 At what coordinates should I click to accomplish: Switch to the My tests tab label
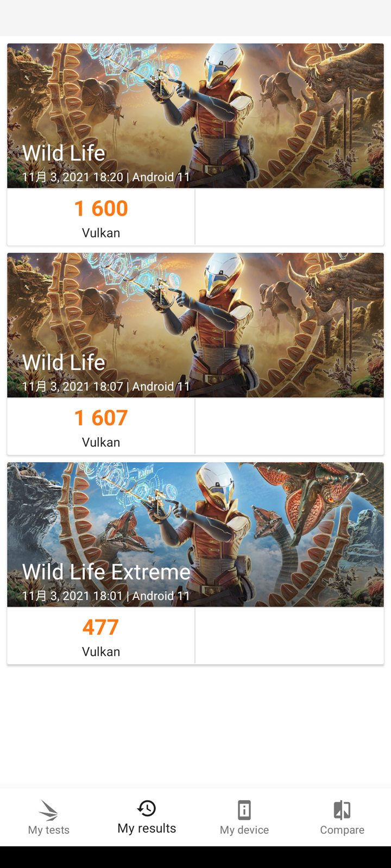[49, 830]
